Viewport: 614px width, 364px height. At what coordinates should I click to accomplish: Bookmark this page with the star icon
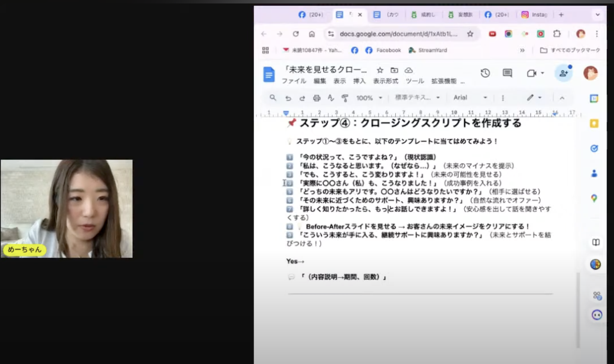pyautogui.click(x=470, y=34)
